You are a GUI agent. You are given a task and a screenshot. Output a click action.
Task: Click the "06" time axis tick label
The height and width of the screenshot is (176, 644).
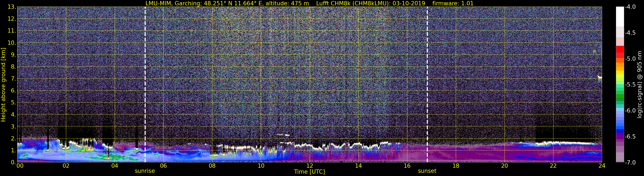click(x=163, y=166)
